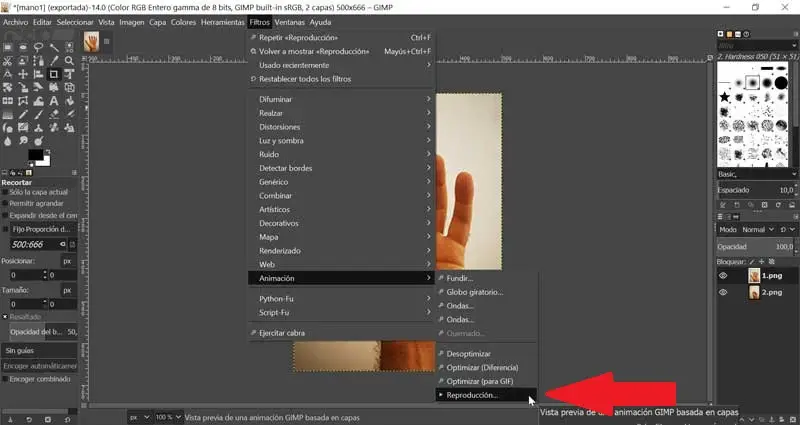The image size is (800, 425).
Task: Select the Zoom magnifier tool
Action: tap(69, 61)
